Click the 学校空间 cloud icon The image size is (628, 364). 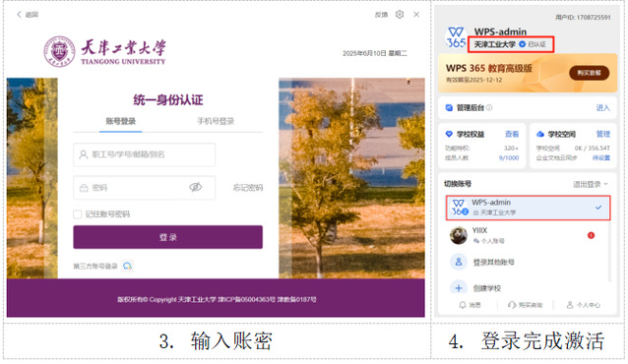[540, 134]
